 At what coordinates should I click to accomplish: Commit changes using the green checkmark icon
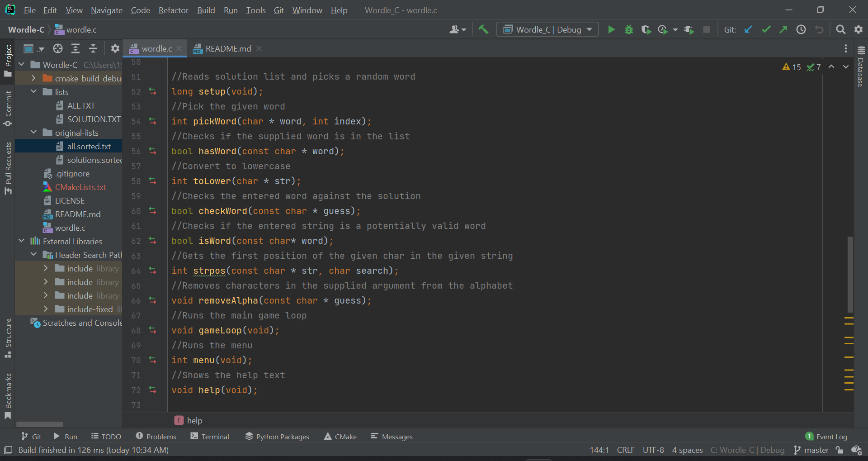tap(766, 29)
